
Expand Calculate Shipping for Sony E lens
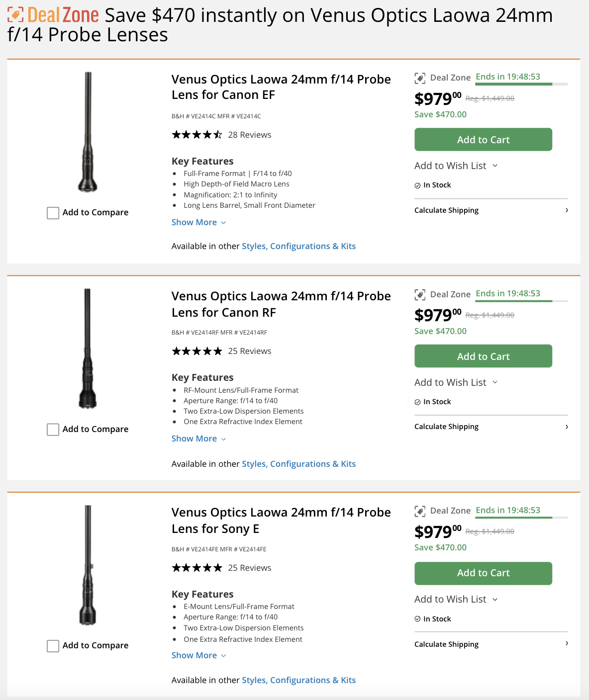(491, 644)
